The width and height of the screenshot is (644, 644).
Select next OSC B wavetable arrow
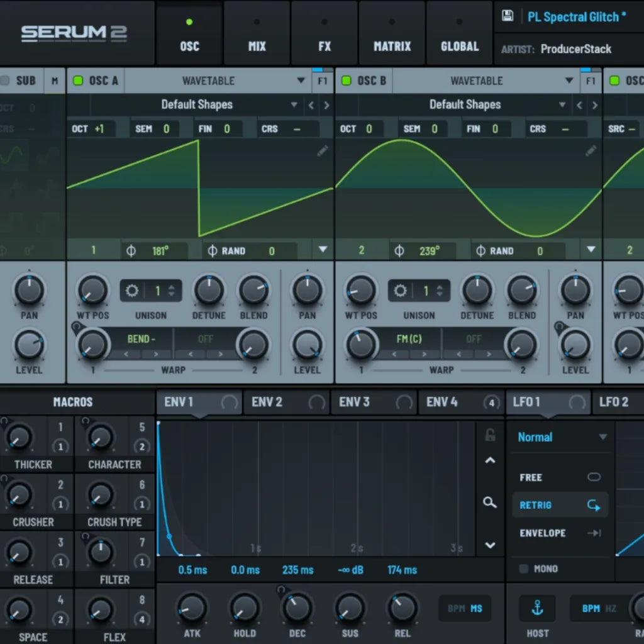tap(595, 105)
